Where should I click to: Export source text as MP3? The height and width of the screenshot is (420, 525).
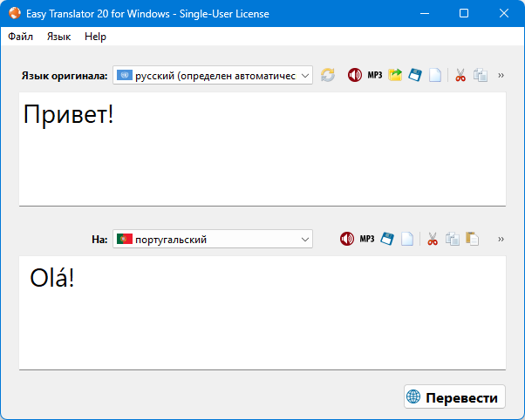(x=375, y=75)
